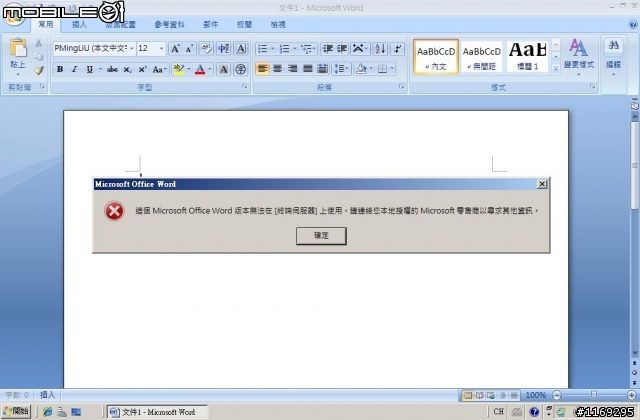Click the Multilevel List icon

point(307,49)
